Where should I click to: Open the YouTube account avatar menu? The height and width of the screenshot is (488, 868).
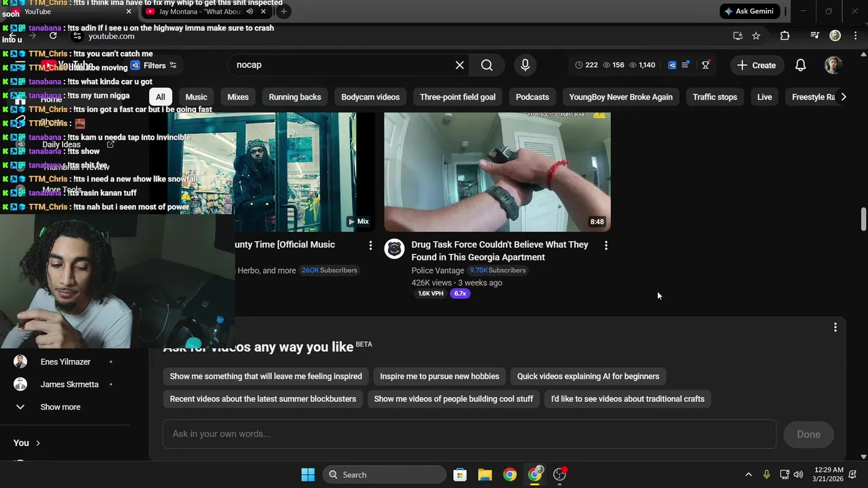pyautogui.click(x=833, y=65)
